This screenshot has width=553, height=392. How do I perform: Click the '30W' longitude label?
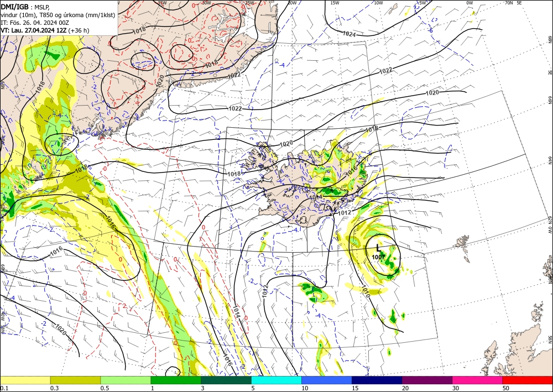point(206,3)
